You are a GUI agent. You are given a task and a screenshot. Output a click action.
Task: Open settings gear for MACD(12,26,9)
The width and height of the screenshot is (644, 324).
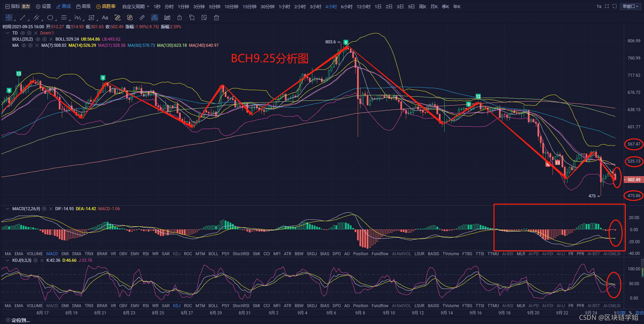click(44, 209)
